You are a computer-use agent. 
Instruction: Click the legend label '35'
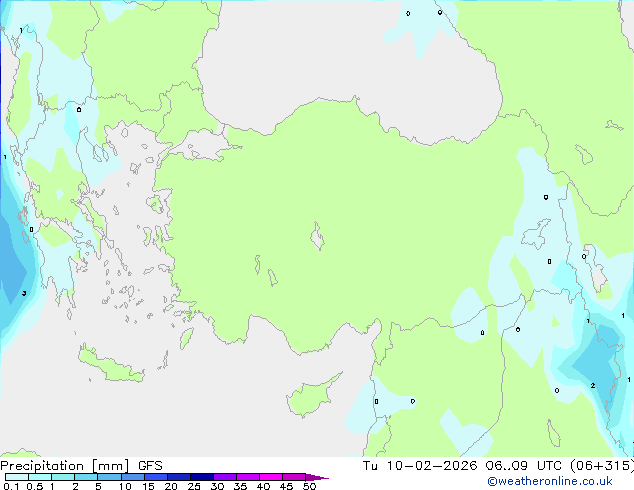[x=240, y=486]
